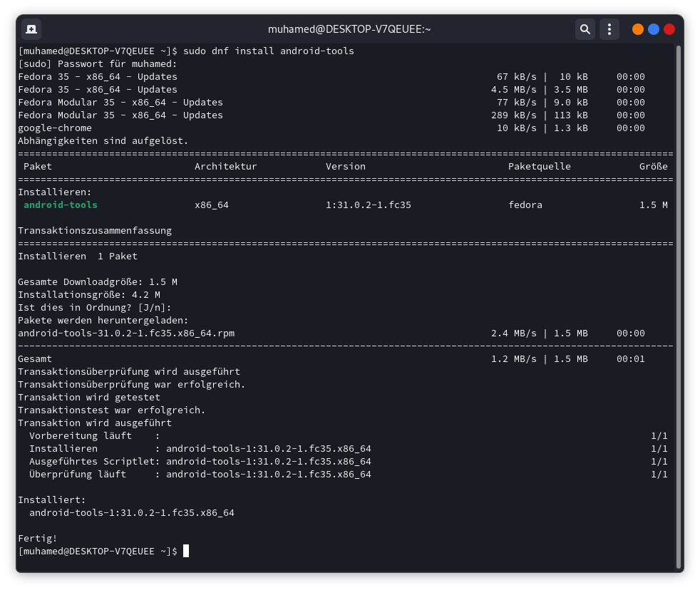Click the line "[sudo] Passwort für muhamed:"
The width and height of the screenshot is (700, 590).
tap(98, 64)
